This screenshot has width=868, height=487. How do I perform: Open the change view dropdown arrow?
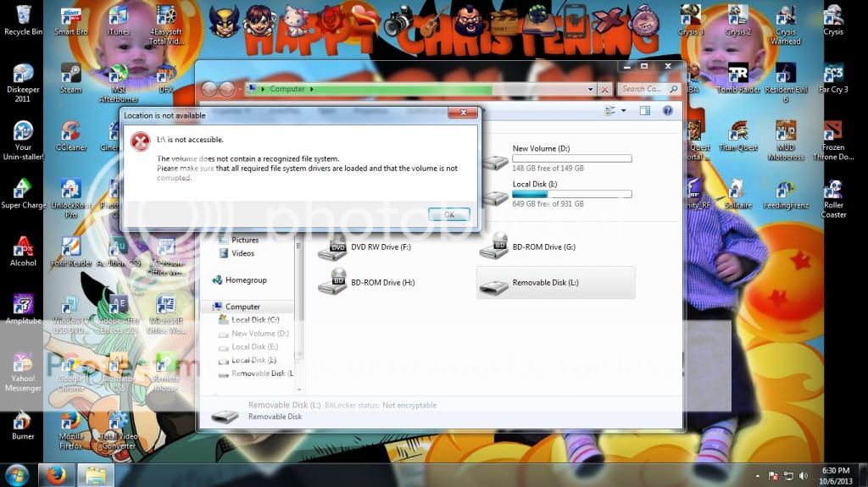(x=624, y=111)
